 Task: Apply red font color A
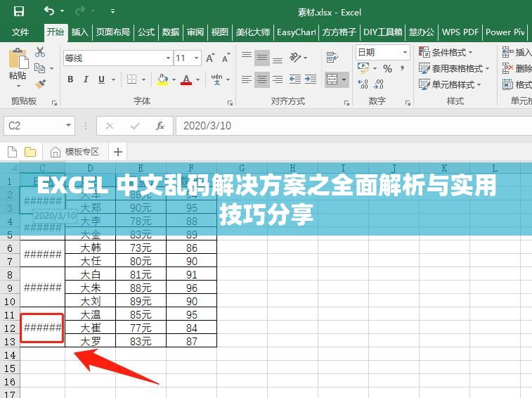186,79
